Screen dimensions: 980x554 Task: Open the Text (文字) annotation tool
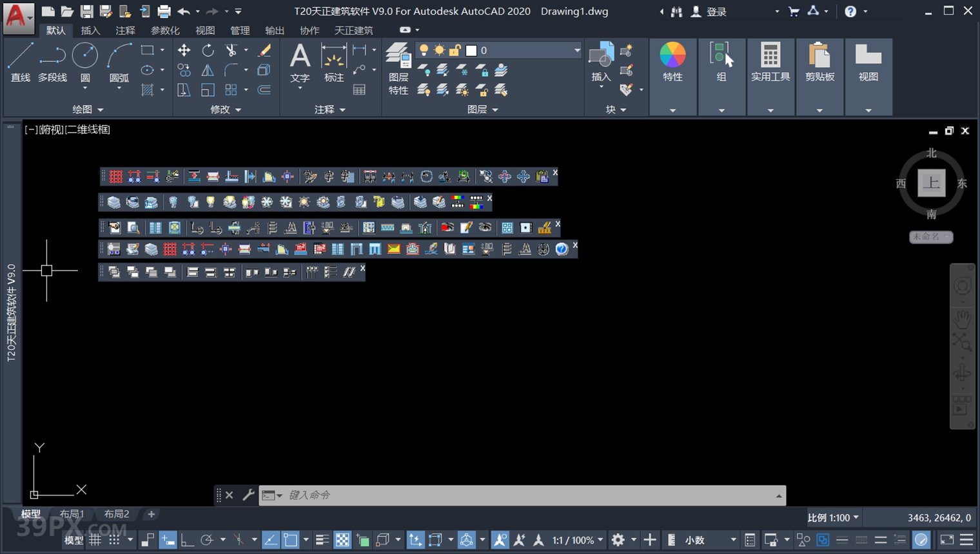[300, 62]
